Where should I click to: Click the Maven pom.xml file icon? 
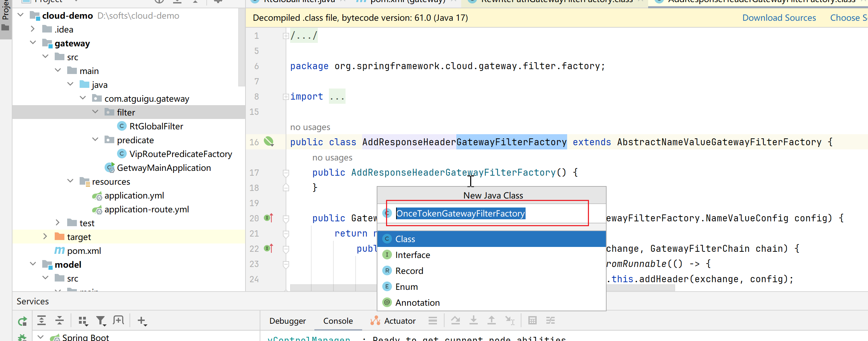pyautogui.click(x=60, y=250)
